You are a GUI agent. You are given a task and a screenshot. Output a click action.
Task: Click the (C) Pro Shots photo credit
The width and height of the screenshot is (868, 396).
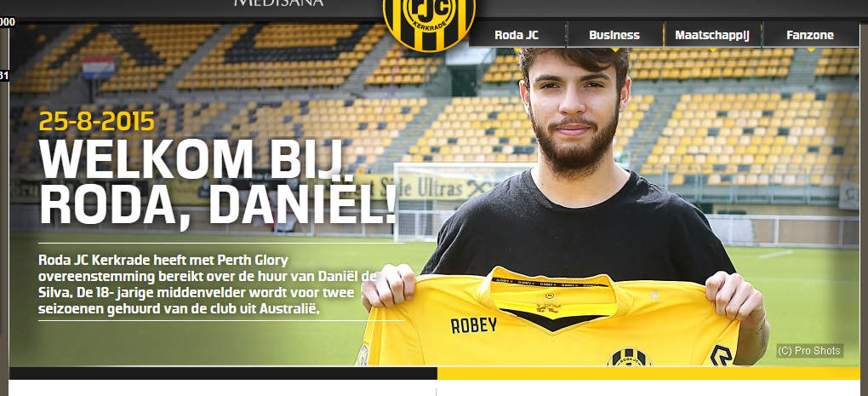(810, 351)
